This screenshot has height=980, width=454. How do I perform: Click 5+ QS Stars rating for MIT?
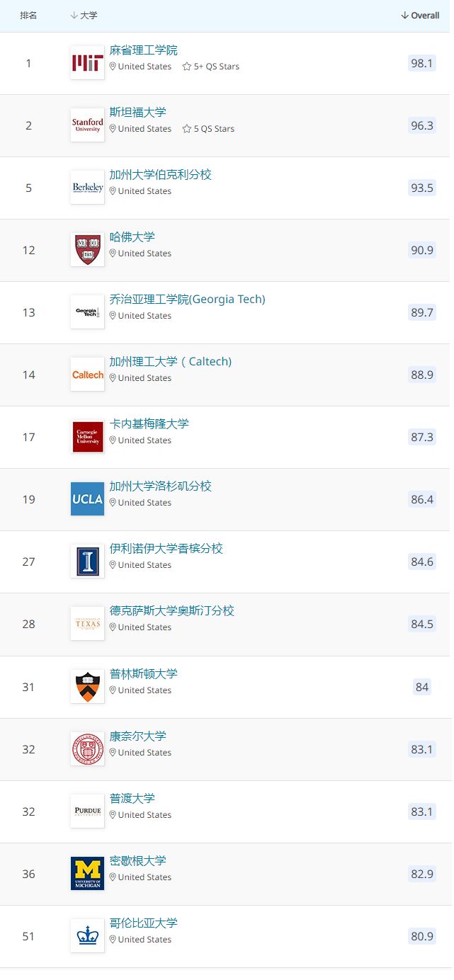(211, 67)
